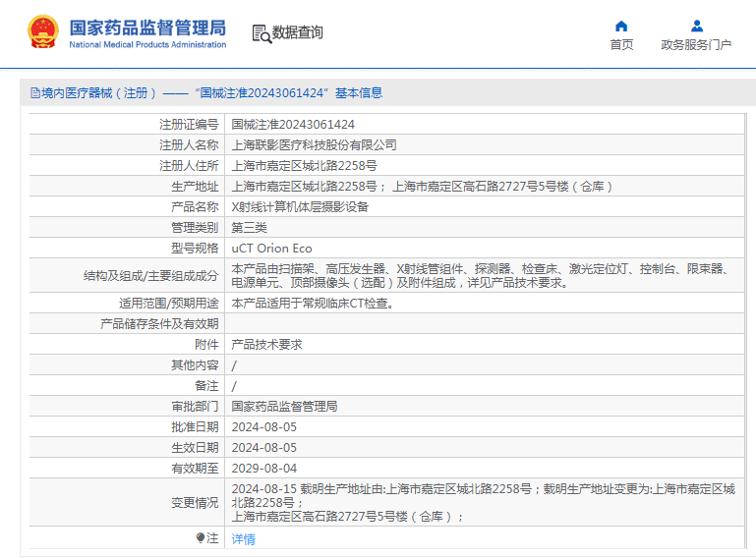Click the 管理类别 row label
Viewport: 756px width, 558px height.
pos(195,228)
